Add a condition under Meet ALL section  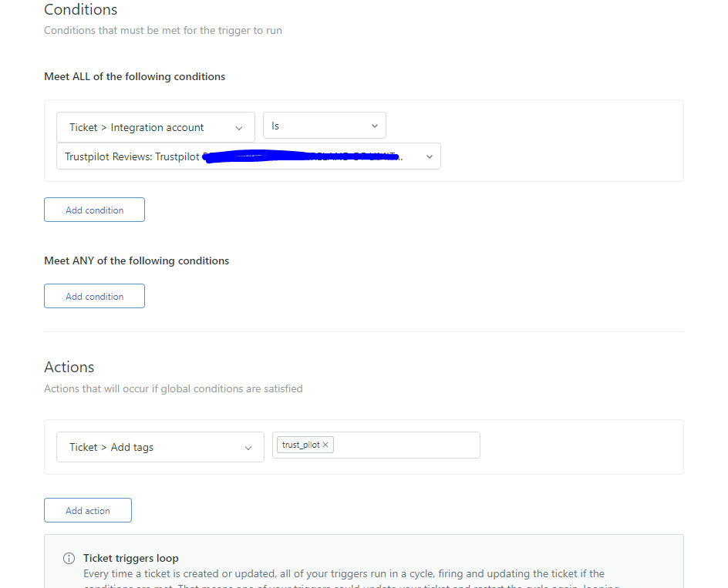pyautogui.click(x=94, y=209)
